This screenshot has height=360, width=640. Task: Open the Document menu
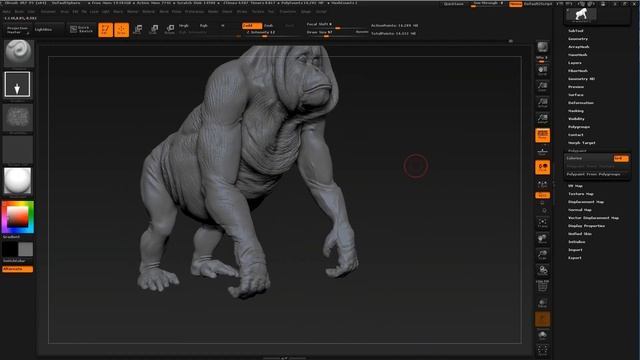(48, 12)
